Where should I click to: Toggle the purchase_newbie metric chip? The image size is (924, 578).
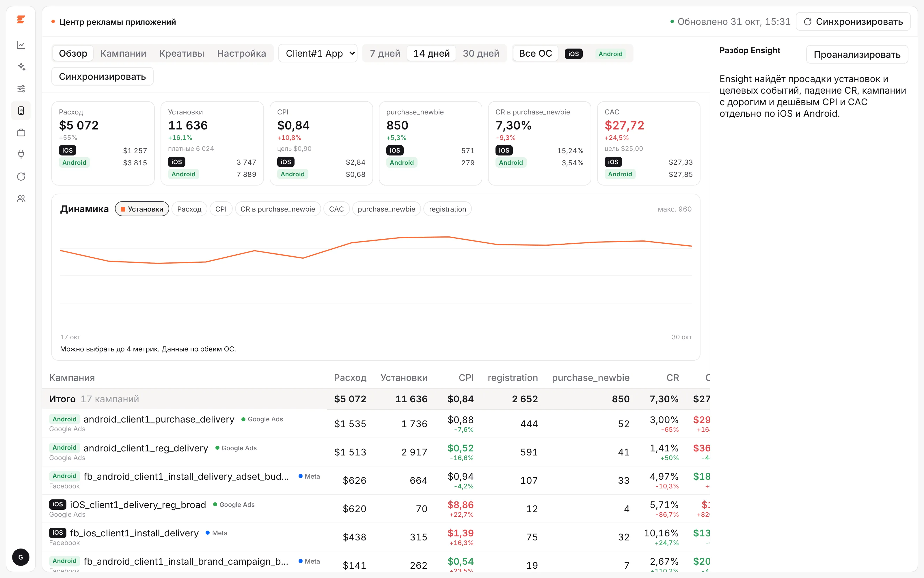pyautogui.click(x=386, y=209)
